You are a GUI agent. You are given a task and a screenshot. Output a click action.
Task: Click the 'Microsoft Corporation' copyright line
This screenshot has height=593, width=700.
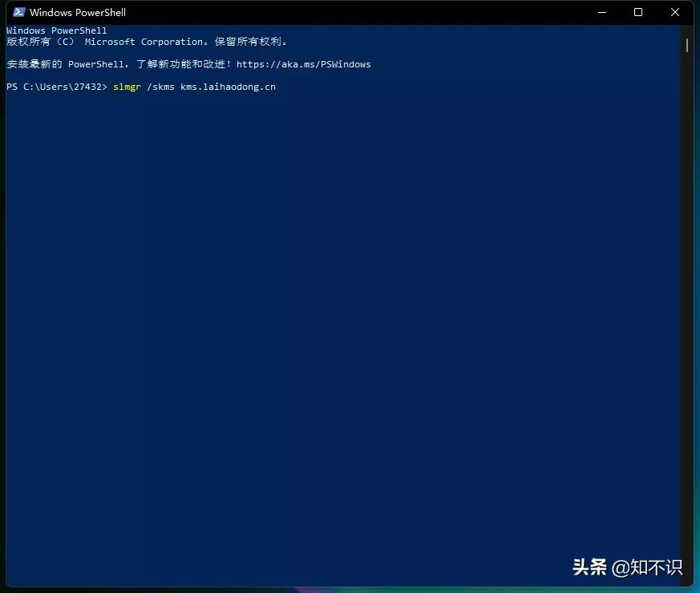tap(147, 42)
